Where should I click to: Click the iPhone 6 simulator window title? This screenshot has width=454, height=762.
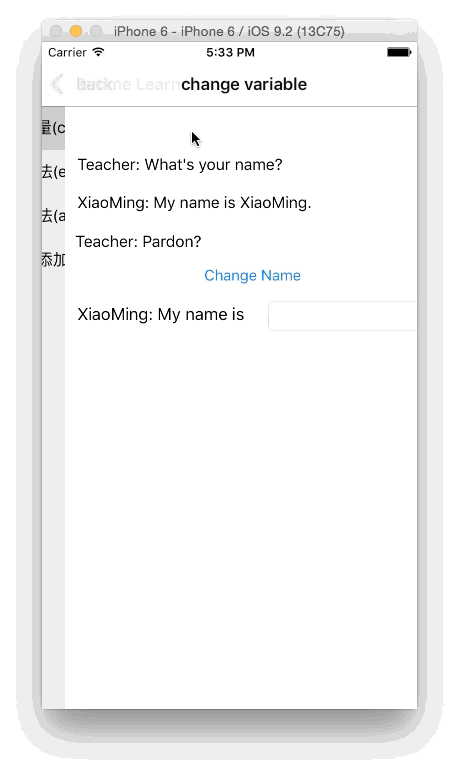click(229, 32)
